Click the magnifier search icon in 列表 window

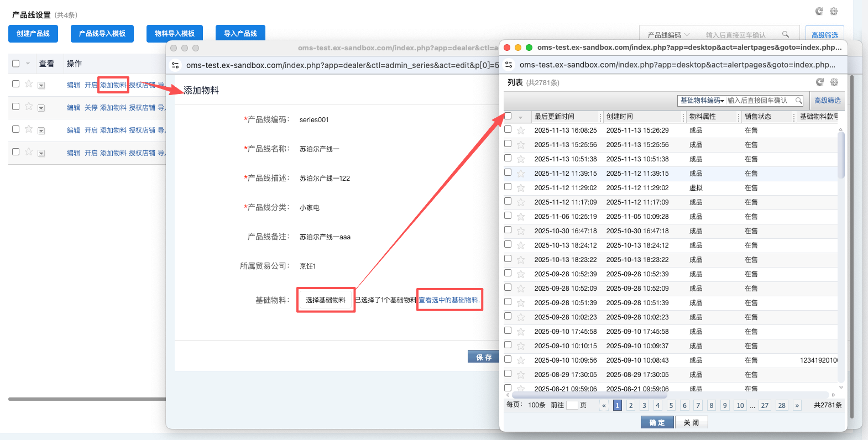pyautogui.click(x=799, y=101)
